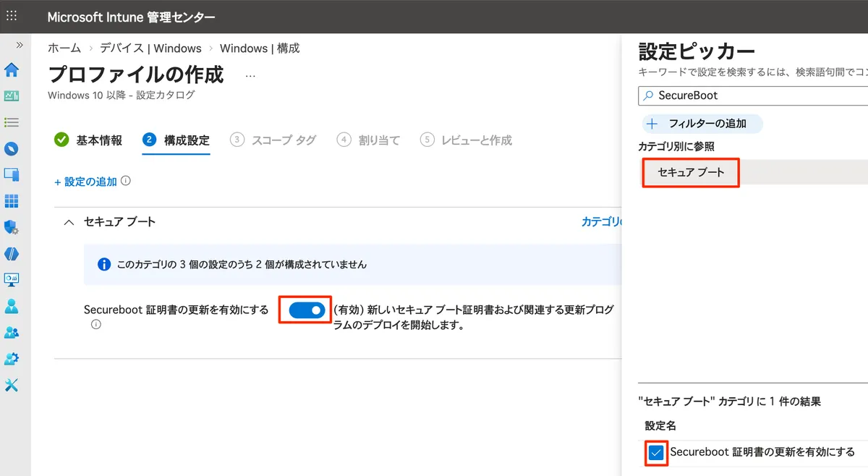Click info icon under Secureboot 証明書 setting label
Viewport: 868px width, 476px height.
[96, 325]
